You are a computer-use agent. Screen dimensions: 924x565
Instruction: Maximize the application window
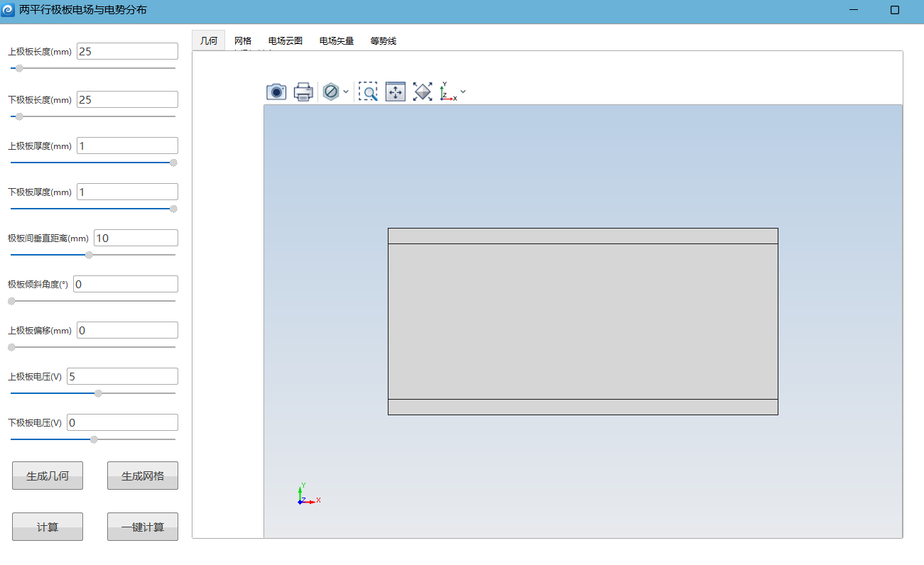[x=895, y=10]
